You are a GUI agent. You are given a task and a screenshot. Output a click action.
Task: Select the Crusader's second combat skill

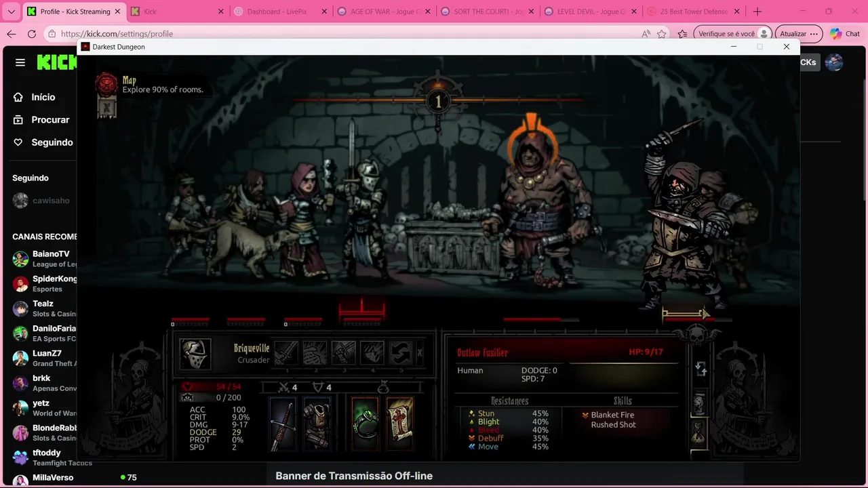(315, 352)
